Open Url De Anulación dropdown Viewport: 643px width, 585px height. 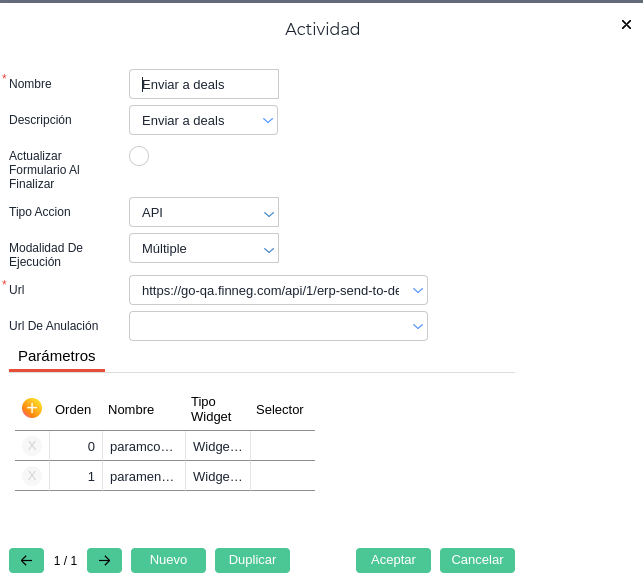(418, 326)
